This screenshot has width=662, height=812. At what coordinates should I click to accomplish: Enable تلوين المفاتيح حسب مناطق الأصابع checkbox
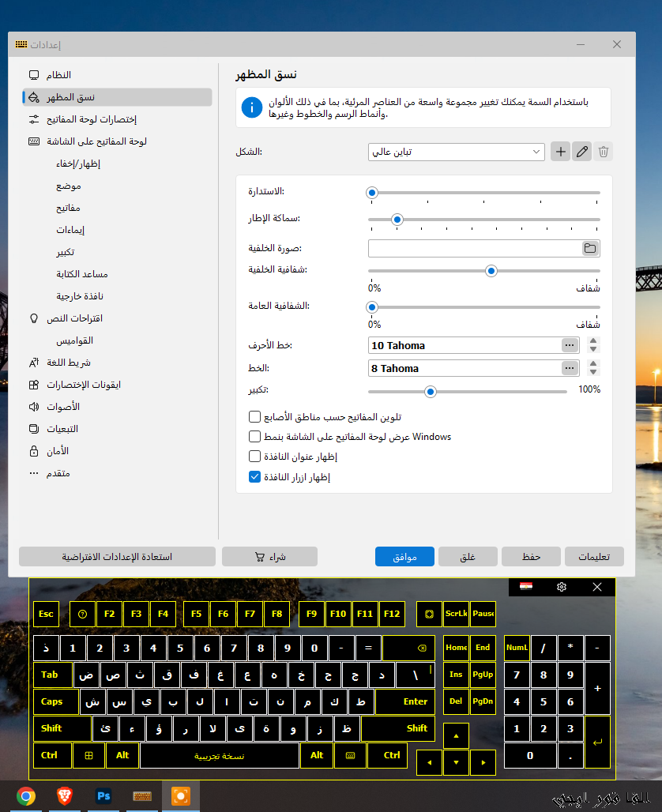[x=254, y=417]
